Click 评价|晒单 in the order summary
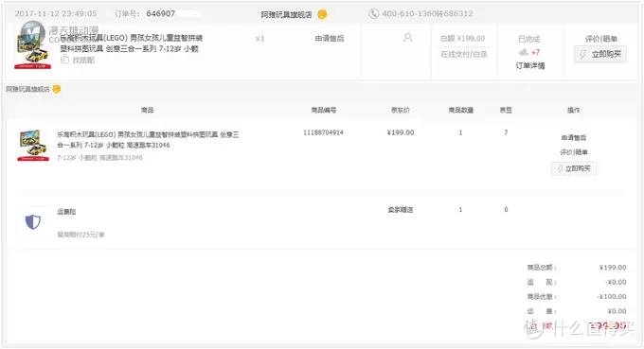The width and height of the screenshot is (644, 349). (600, 39)
